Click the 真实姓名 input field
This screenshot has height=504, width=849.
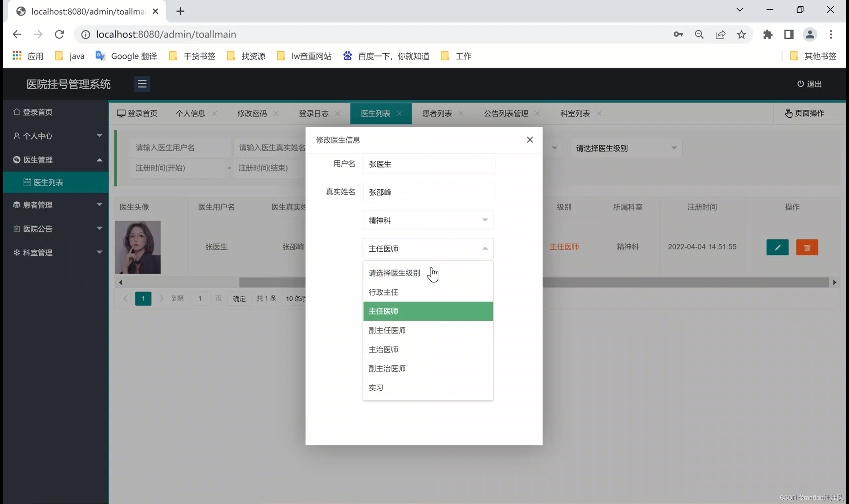point(428,192)
